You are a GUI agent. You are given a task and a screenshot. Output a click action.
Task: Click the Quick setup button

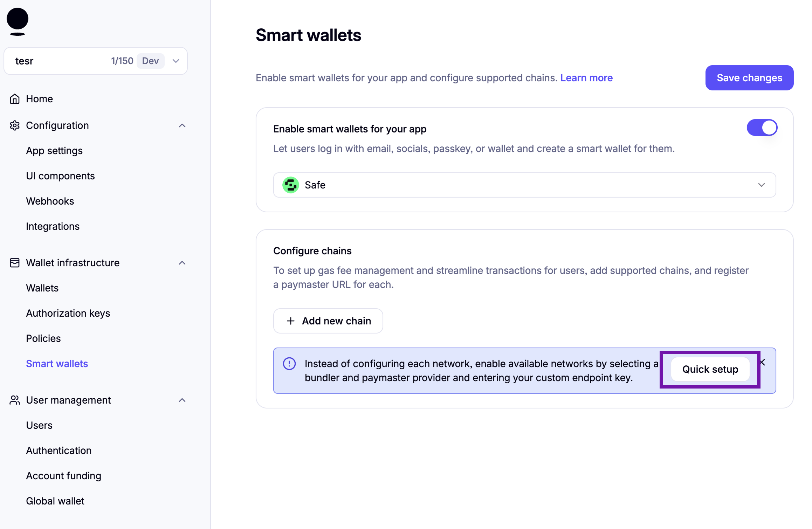click(710, 369)
